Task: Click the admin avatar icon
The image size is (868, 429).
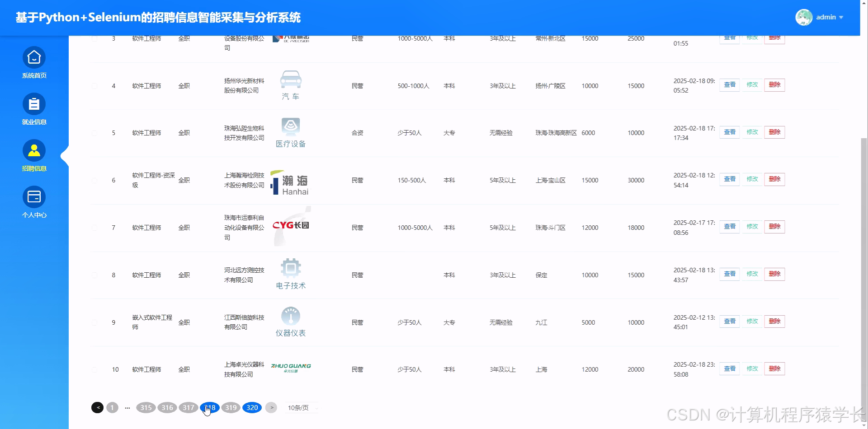Action: (x=804, y=17)
